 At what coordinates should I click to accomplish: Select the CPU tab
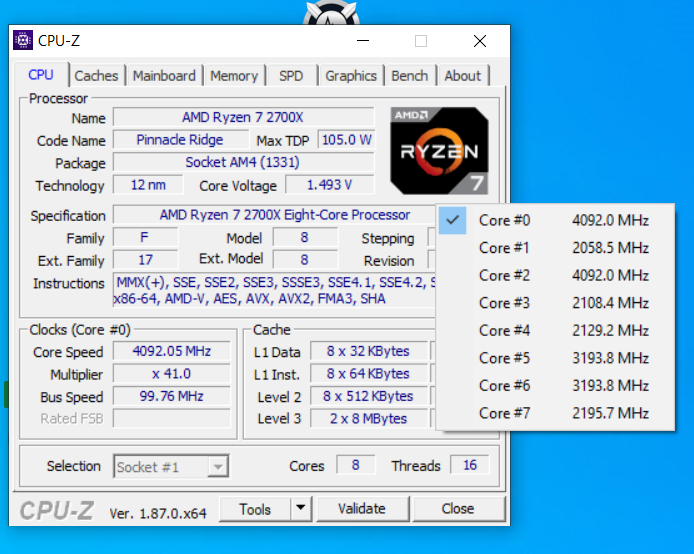tap(41, 75)
